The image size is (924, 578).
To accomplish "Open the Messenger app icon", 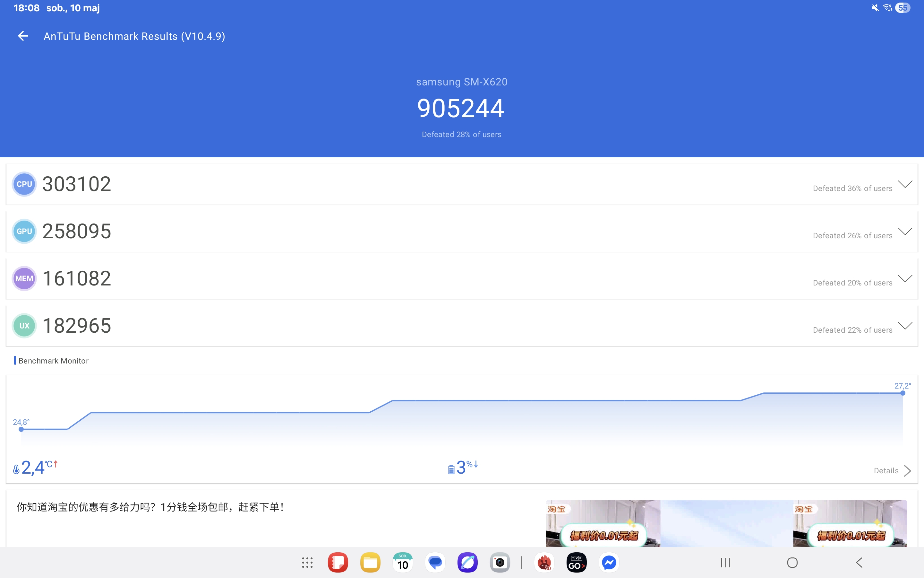I will pyautogui.click(x=609, y=562).
